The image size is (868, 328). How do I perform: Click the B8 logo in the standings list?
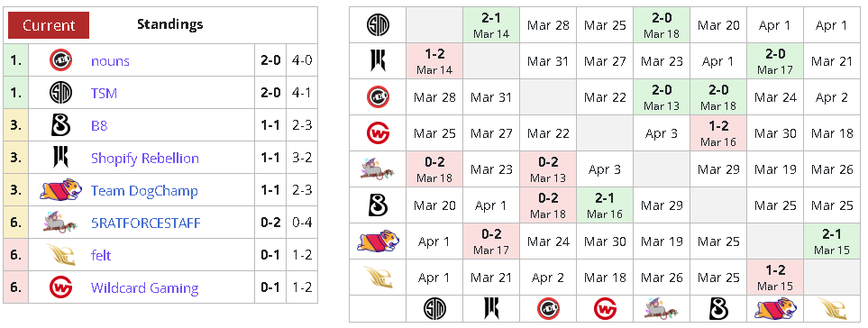[x=60, y=125]
